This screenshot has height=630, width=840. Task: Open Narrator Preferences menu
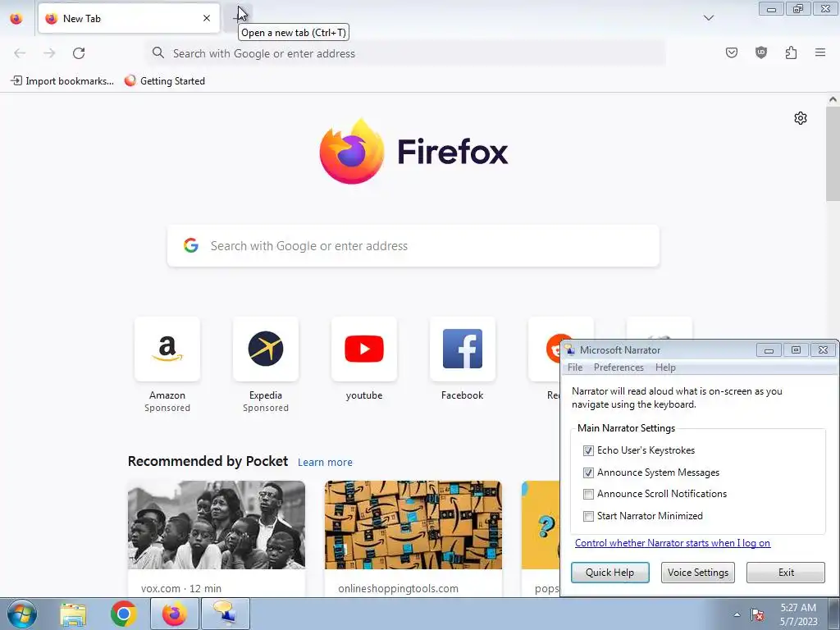(x=619, y=367)
